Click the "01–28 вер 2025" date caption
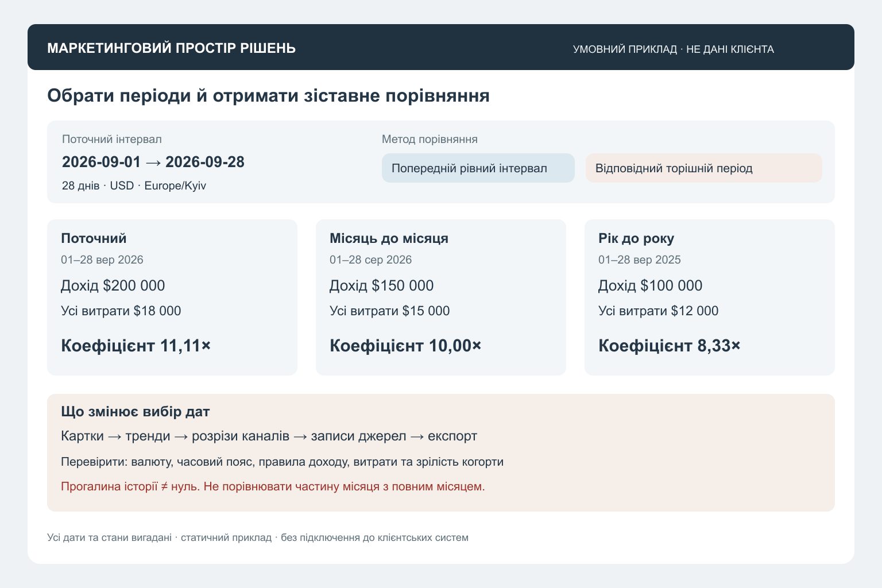The height and width of the screenshot is (588, 882). [640, 260]
